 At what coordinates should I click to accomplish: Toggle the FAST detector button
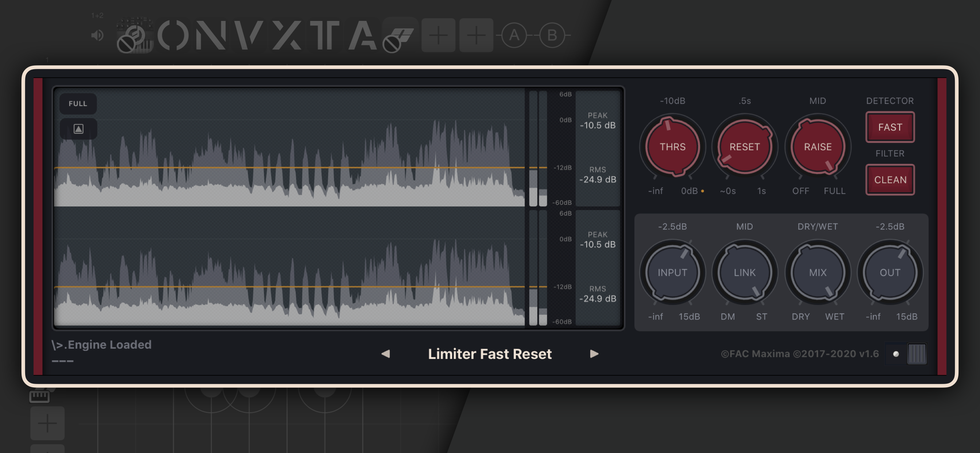pos(890,127)
